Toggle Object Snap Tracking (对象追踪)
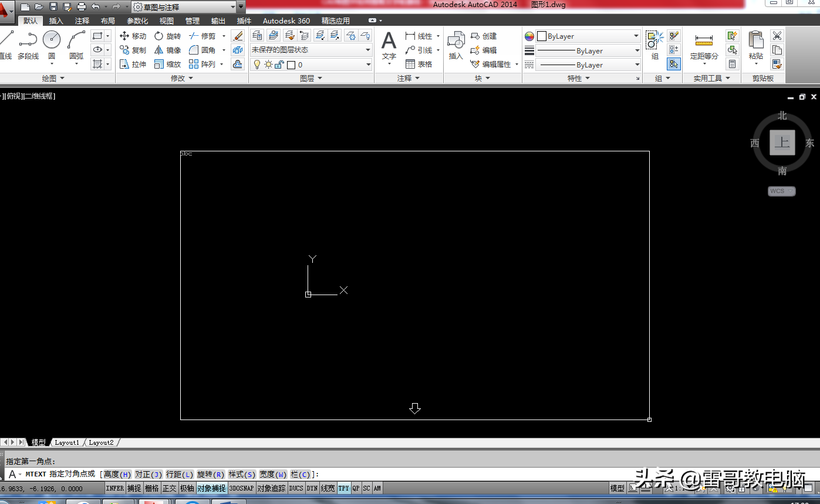820x504 pixels. click(x=271, y=488)
